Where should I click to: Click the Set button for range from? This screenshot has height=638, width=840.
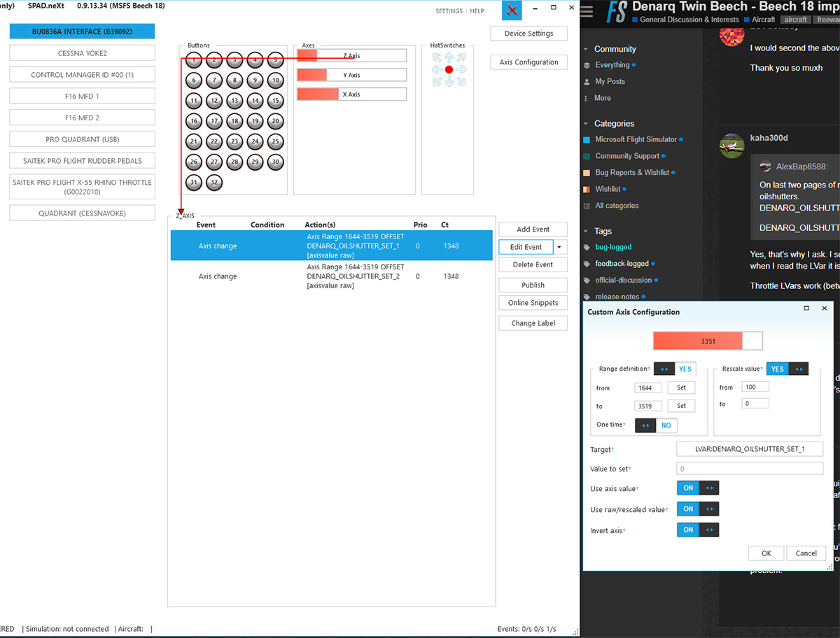click(x=681, y=388)
